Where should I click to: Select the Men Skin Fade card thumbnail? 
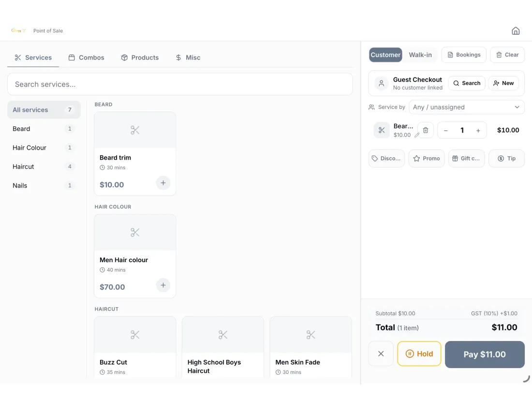(x=311, y=335)
